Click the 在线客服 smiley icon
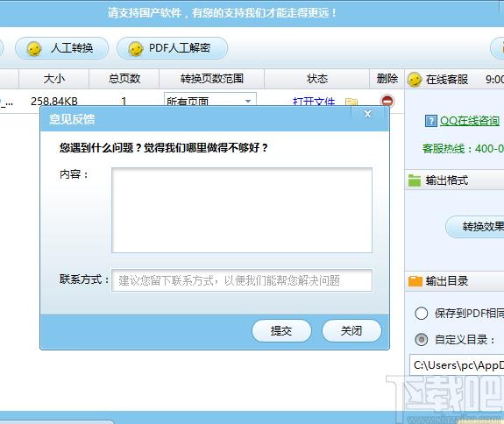Image resolution: width=504 pixels, height=424 pixels. (x=414, y=80)
